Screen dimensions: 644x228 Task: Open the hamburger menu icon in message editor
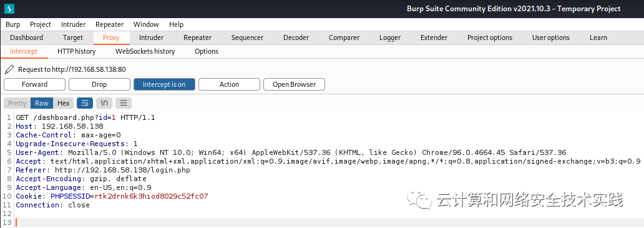[x=124, y=102]
